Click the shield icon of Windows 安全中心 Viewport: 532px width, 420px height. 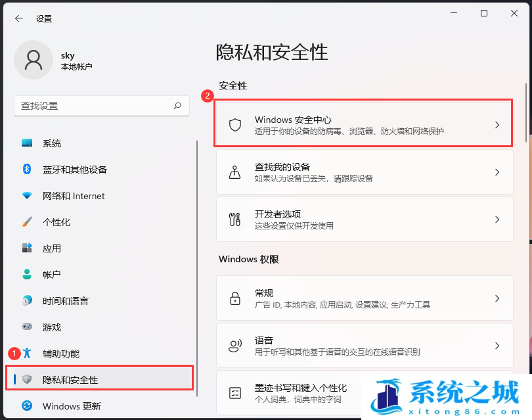click(234, 125)
